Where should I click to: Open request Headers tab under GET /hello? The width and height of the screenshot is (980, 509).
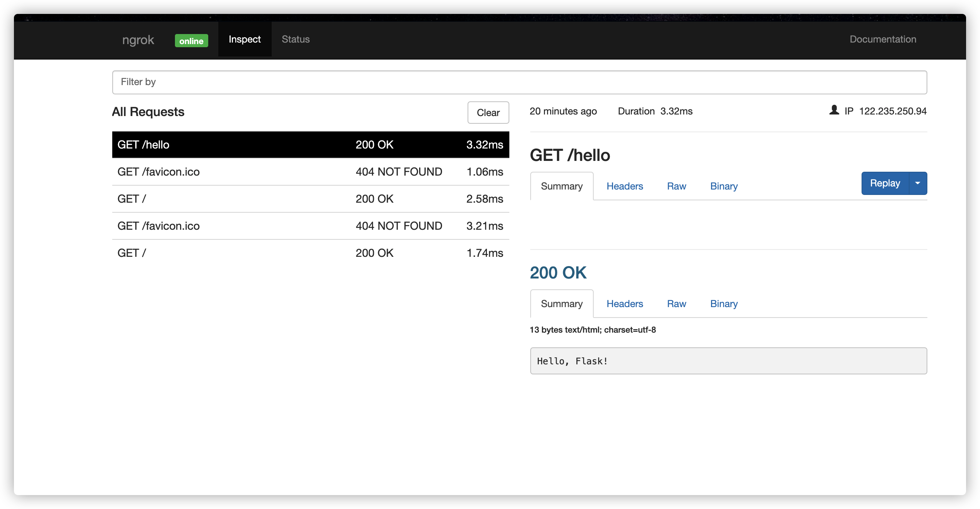point(625,186)
